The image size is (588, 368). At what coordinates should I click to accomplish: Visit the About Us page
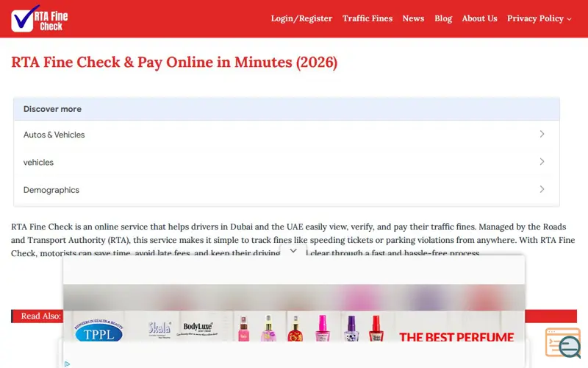[x=479, y=18]
